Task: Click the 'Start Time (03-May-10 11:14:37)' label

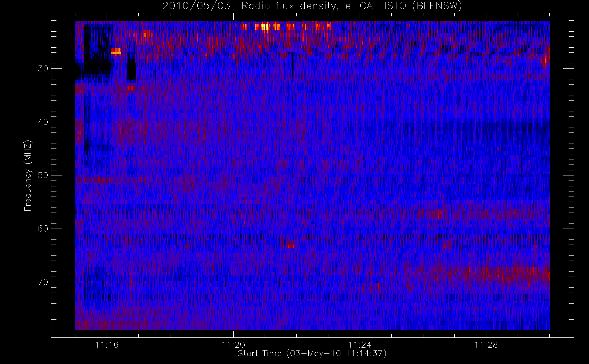Action: (312, 353)
